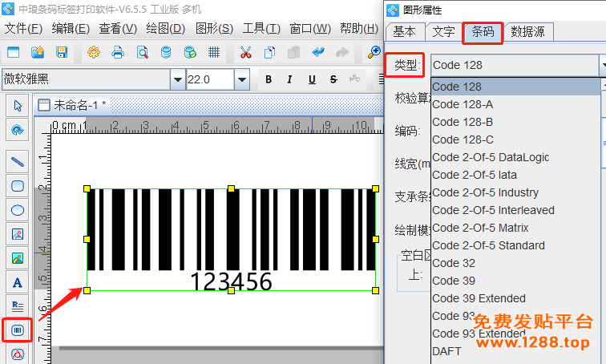Viewport: 606px width, 364px height.
Task: Open the 窗口(W) menu
Action: 310,29
